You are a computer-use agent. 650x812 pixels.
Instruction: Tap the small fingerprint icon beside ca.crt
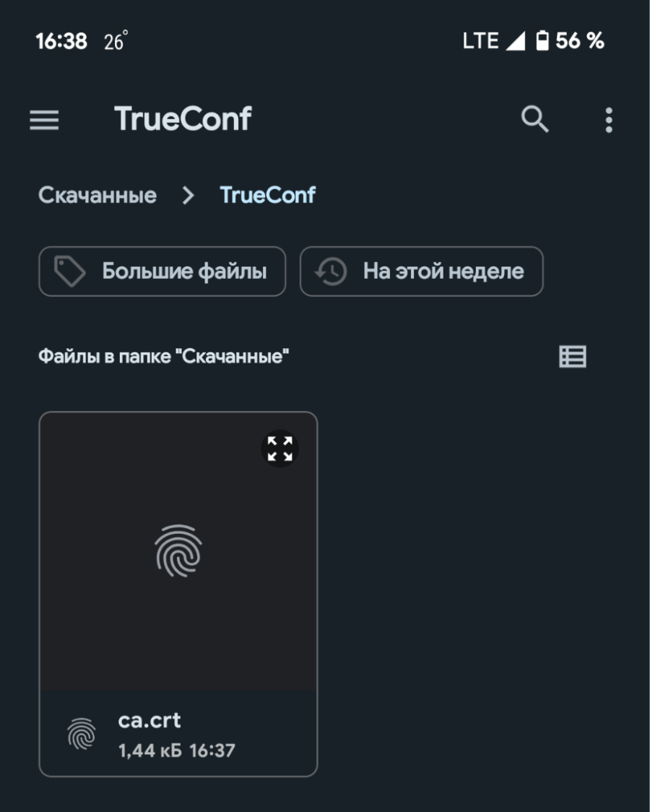coord(82,734)
